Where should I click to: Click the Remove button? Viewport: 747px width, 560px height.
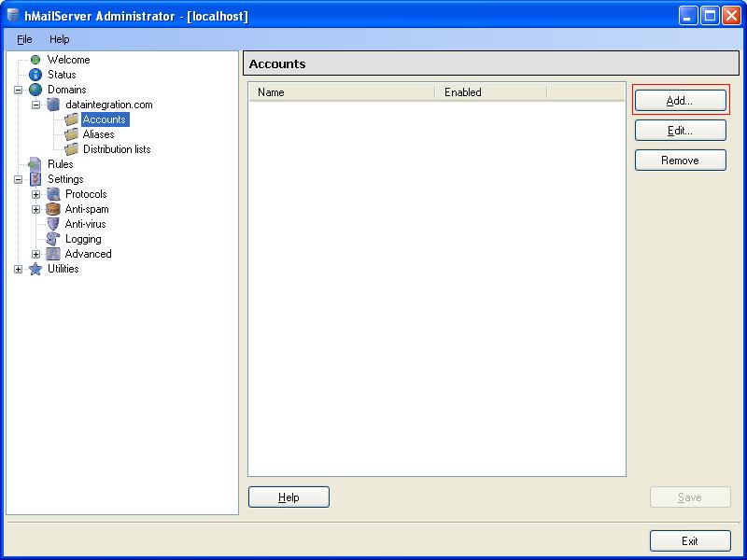(x=681, y=160)
